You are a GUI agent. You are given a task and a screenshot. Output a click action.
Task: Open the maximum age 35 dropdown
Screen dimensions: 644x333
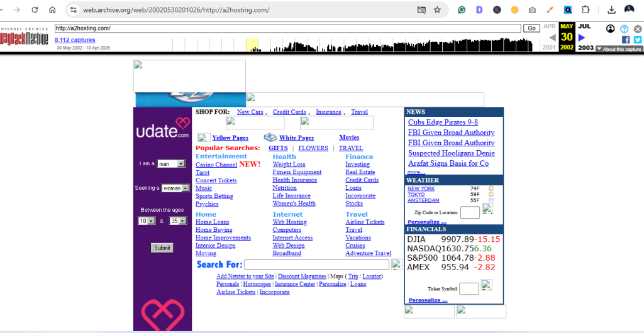178,221
